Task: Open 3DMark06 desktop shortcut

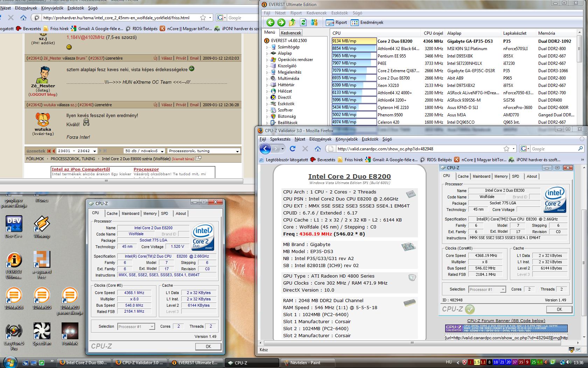Action: pos(14,299)
